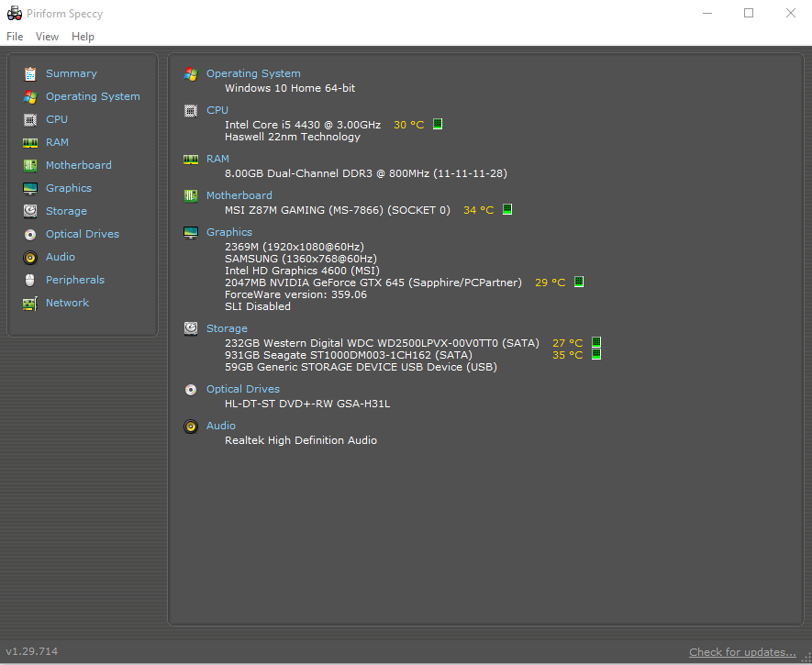The image size is (812, 665).
Task: Click the CPU heading link in summary
Action: pos(217,110)
